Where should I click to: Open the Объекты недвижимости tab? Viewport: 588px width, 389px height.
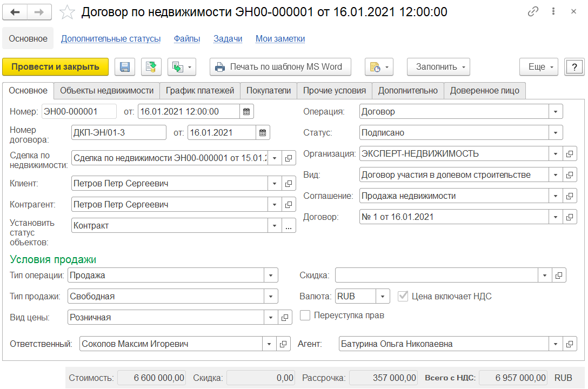[x=106, y=91]
